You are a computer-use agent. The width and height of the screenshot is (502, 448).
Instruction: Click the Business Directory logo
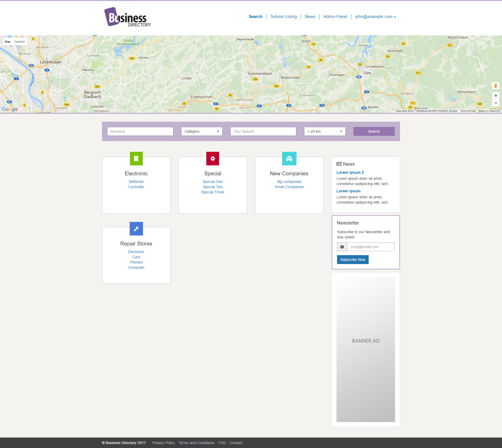pyautogui.click(x=128, y=17)
